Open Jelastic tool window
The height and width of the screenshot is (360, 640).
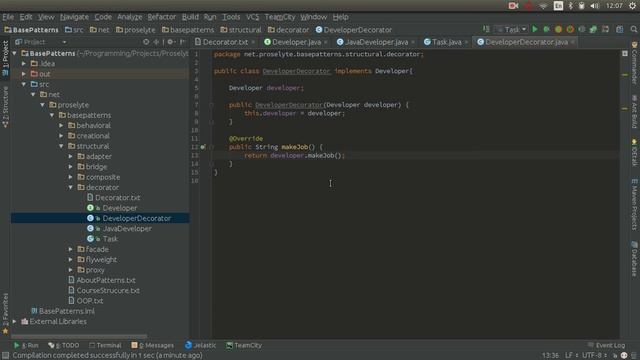tap(200, 345)
